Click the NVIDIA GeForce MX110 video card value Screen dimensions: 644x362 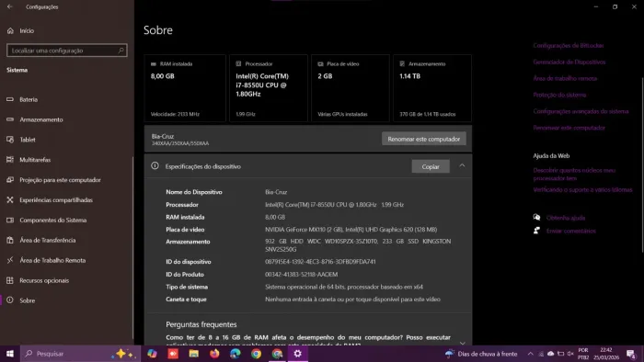click(351, 230)
